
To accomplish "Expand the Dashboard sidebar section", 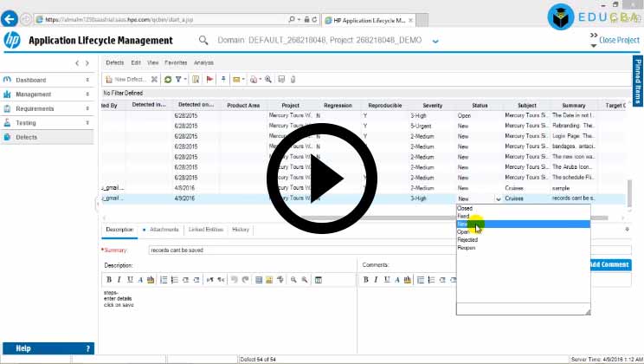I will coord(87,80).
